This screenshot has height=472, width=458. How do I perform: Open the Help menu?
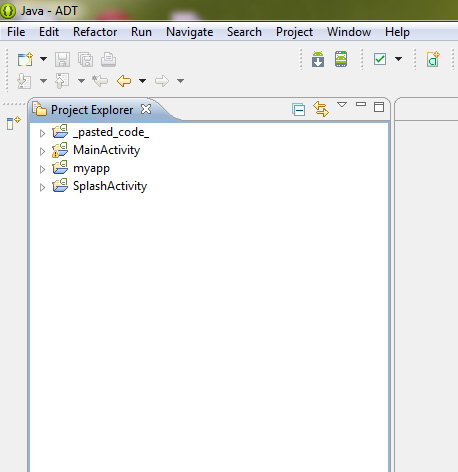click(397, 32)
